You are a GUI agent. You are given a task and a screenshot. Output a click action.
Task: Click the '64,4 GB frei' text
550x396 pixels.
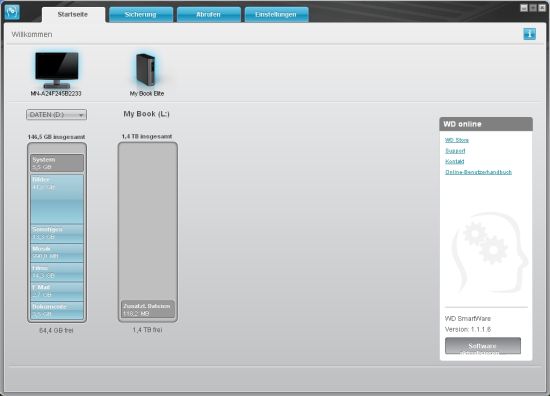[56, 330]
